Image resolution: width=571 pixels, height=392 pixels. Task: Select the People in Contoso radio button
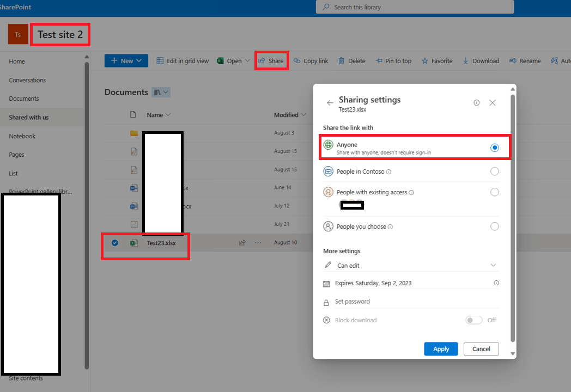494,171
